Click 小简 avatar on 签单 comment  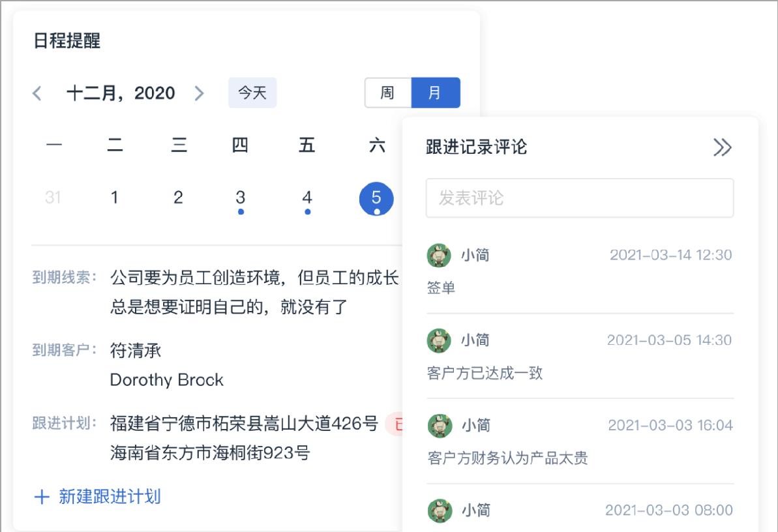pyautogui.click(x=439, y=255)
